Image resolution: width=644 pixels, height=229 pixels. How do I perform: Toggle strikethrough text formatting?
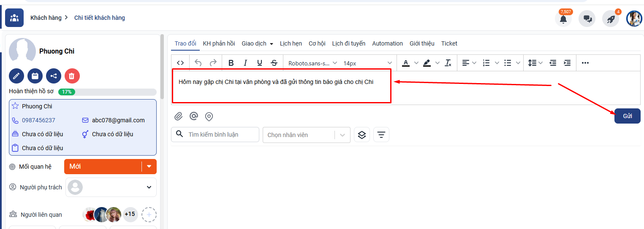[274, 63]
